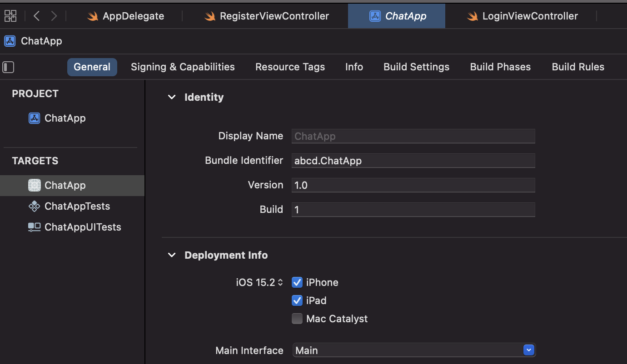Click the related items grid icon
The width and height of the screenshot is (627, 364).
click(10, 16)
